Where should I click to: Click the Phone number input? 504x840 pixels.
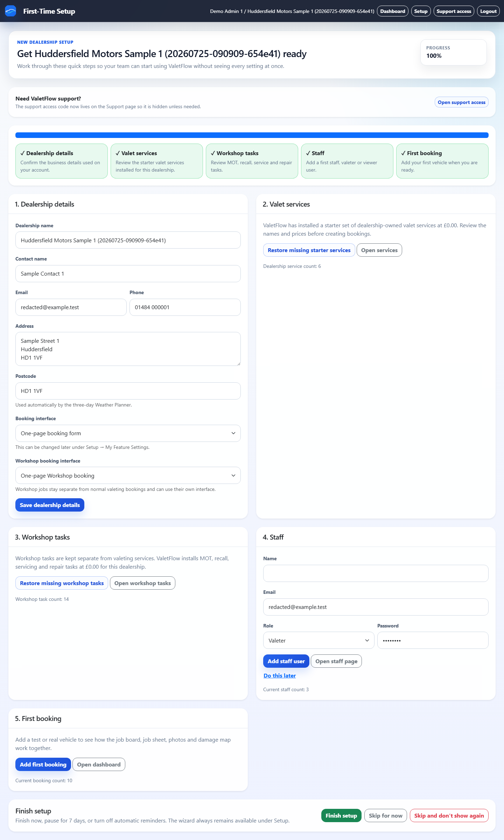[x=185, y=307]
